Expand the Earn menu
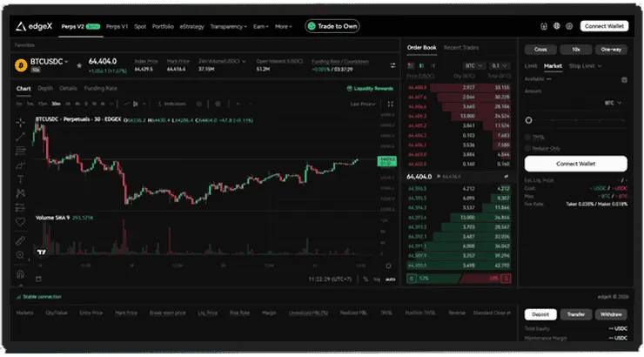Image resolution: width=644 pixels, height=357 pixels. coord(260,26)
